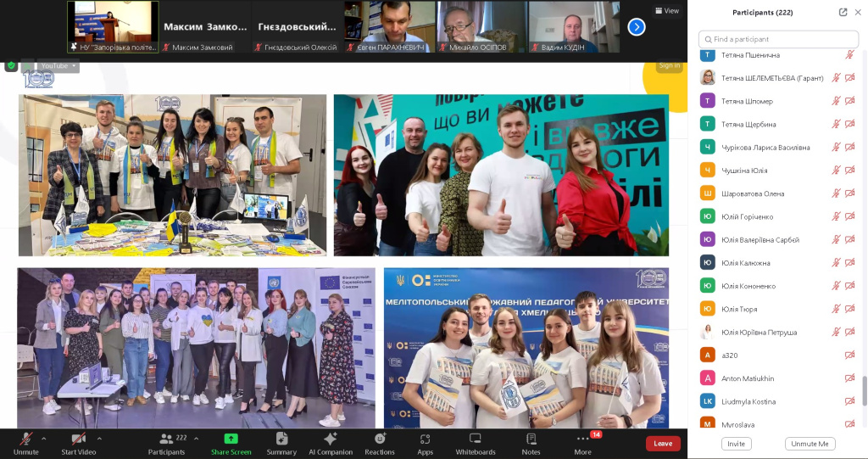Screen dimensions: 868x459
Task: Click muted mic icon for Юлія Кононенко
Action: click(x=836, y=286)
